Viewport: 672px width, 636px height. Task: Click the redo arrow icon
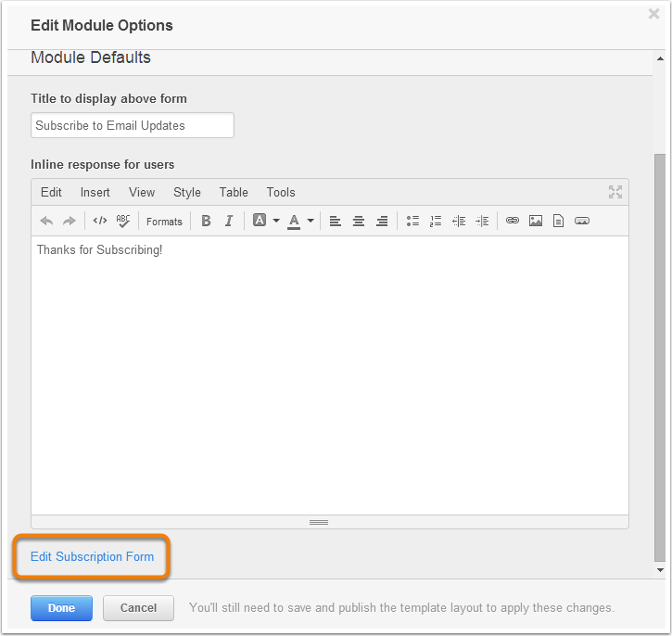click(x=69, y=222)
